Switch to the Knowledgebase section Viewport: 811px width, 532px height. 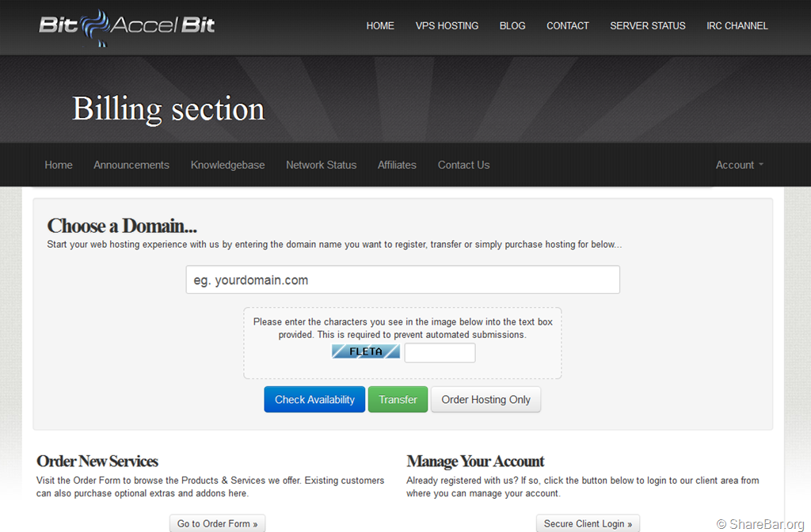(x=227, y=165)
